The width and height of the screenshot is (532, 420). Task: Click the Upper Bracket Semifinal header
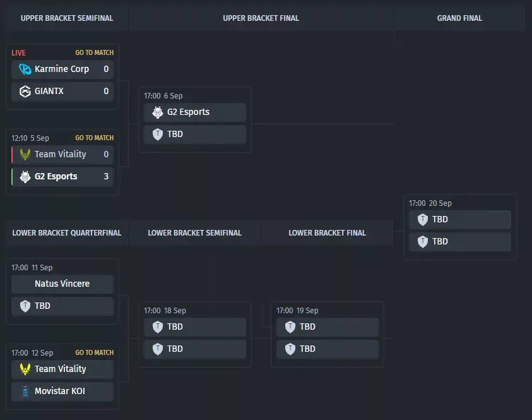click(x=67, y=18)
